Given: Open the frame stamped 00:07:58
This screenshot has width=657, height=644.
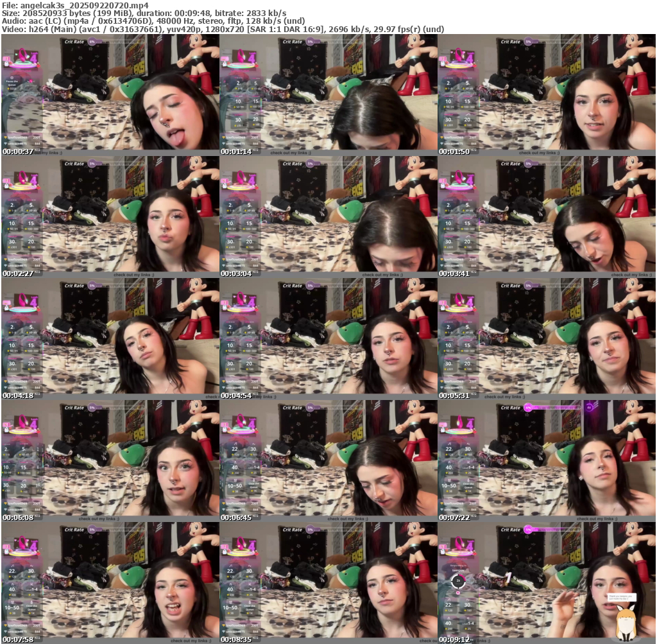Looking at the screenshot, I should click(x=110, y=583).
